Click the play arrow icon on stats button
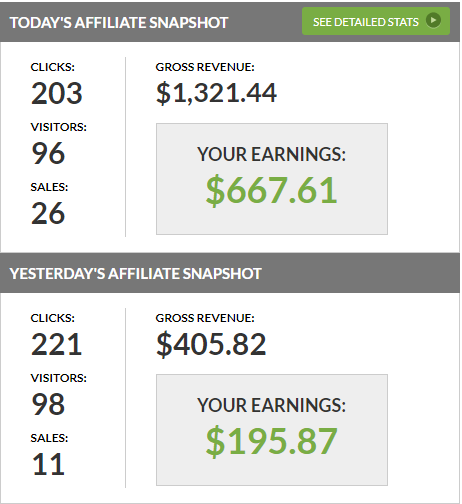 (433, 20)
